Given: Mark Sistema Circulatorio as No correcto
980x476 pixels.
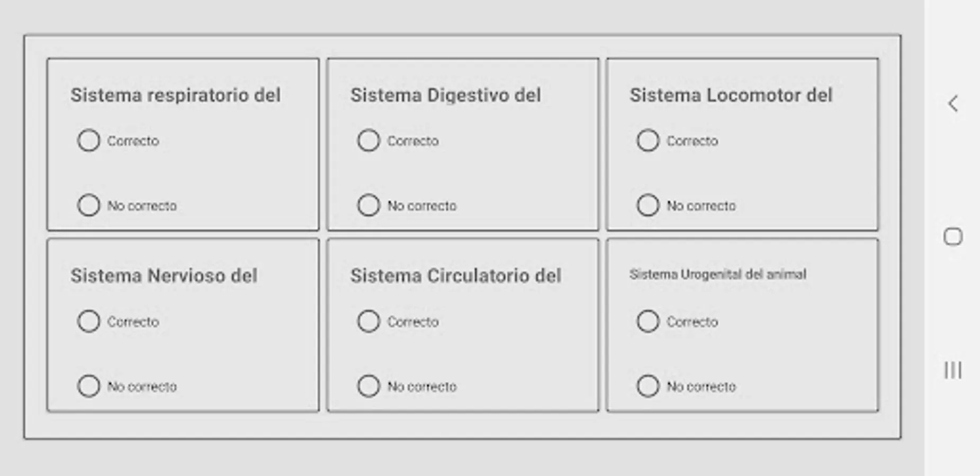Looking at the screenshot, I should click(x=368, y=386).
